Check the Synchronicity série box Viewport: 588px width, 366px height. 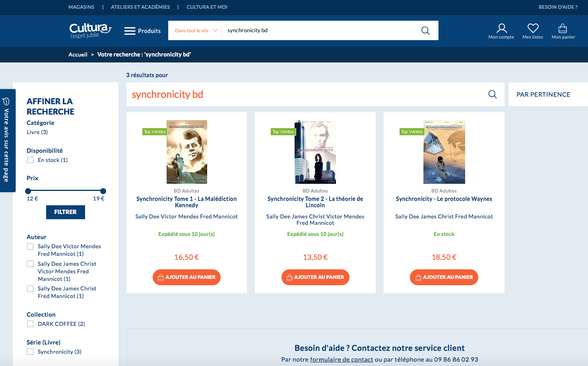pos(30,352)
